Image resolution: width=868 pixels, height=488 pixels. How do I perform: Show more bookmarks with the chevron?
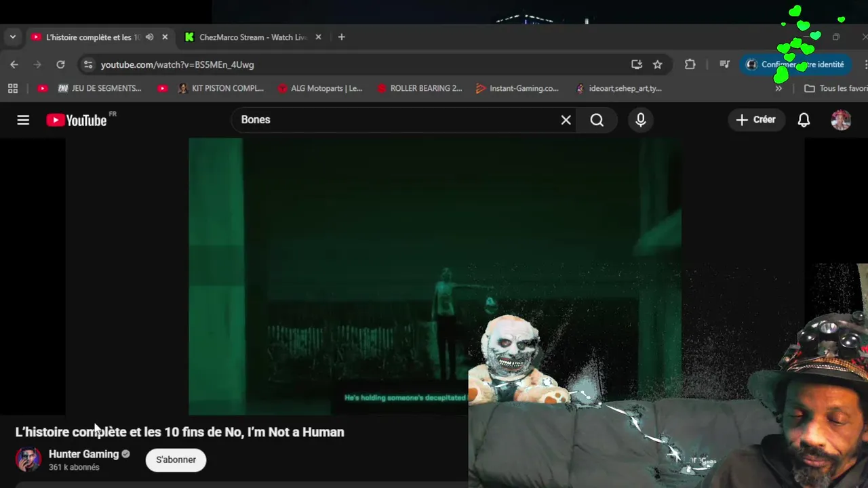(778, 88)
